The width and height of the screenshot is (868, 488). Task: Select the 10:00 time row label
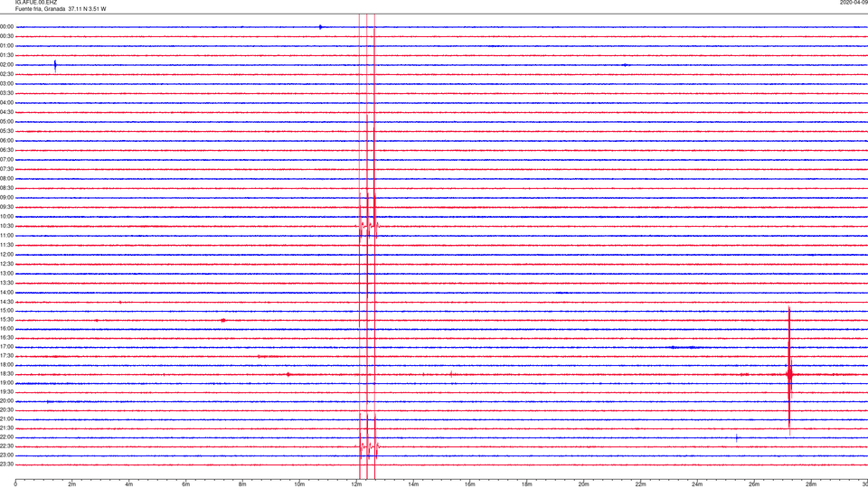pos(7,217)
